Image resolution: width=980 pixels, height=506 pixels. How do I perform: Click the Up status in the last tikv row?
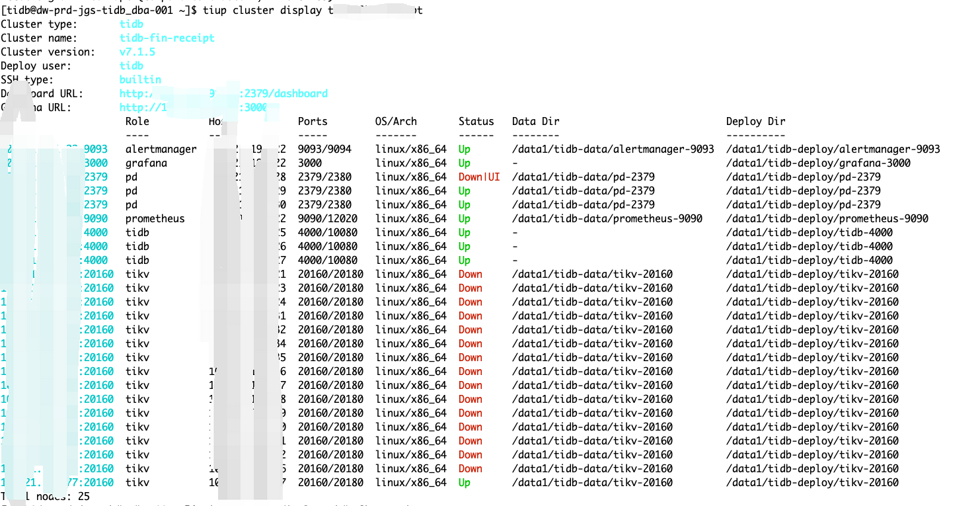(465, 483)
